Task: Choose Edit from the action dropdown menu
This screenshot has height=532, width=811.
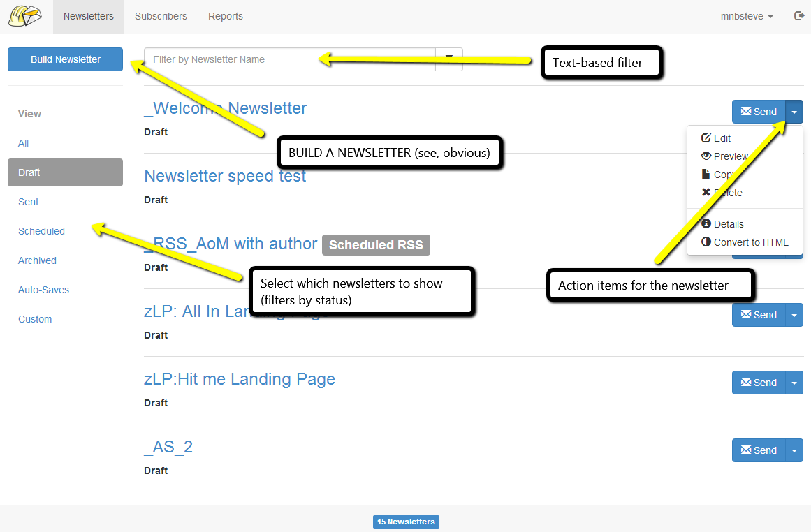Action: pos(722,138)
